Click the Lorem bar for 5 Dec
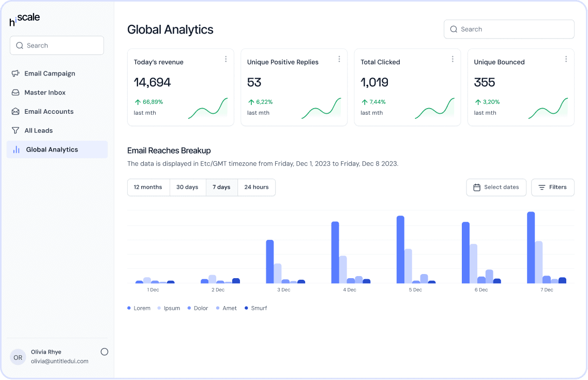This screenshot has height=380, width=588. point(400,250)
